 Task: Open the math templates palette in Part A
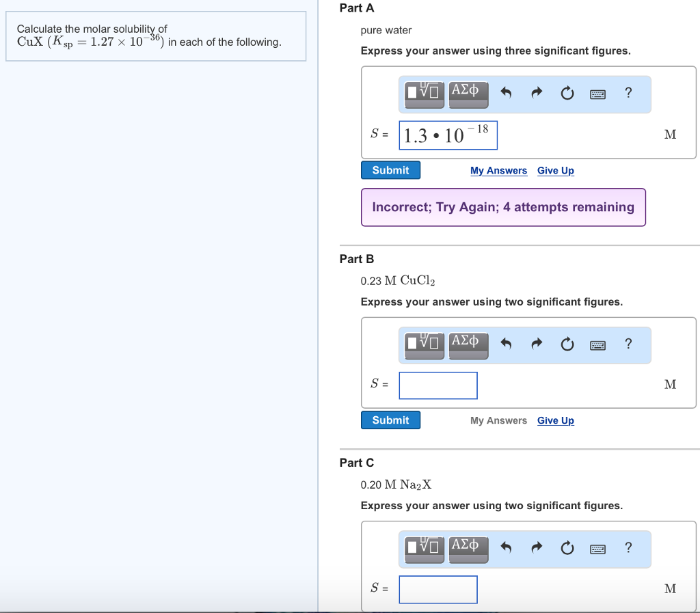[423, 94]
